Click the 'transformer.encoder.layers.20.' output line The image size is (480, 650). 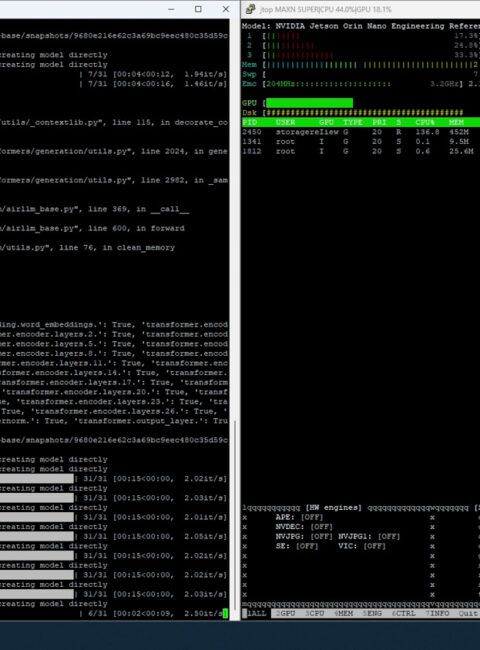coord(114,392)
